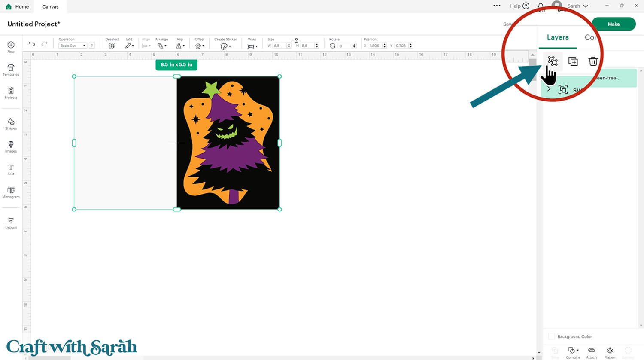Open the Arrange dropdown

tap(162, 46)
